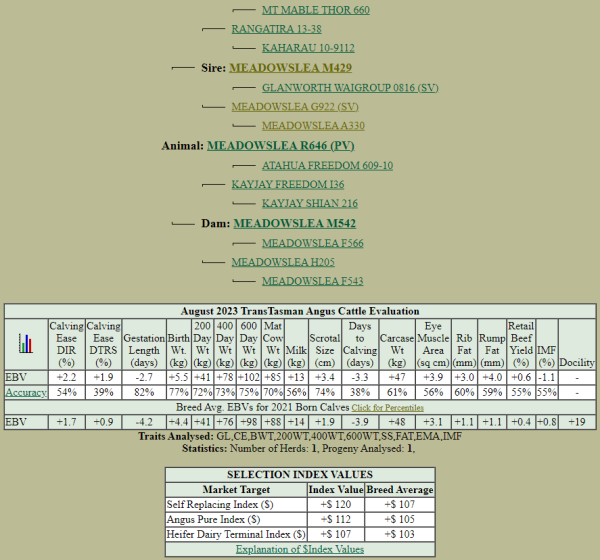This screenshot has width=600, height=560.
Task: Open KAYJAY SHIAN 216 link
Action: [x=310, y=203]
